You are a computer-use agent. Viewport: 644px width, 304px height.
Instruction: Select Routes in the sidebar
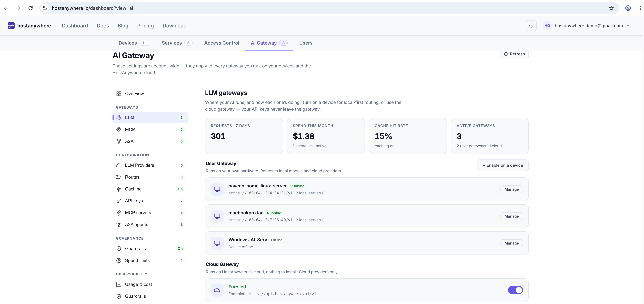(x=150, y=177)
